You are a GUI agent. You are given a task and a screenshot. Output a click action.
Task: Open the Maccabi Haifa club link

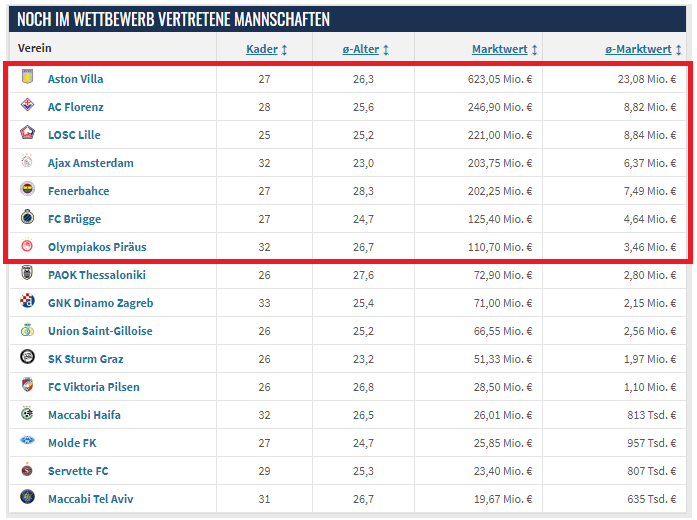tap(84, 415)
